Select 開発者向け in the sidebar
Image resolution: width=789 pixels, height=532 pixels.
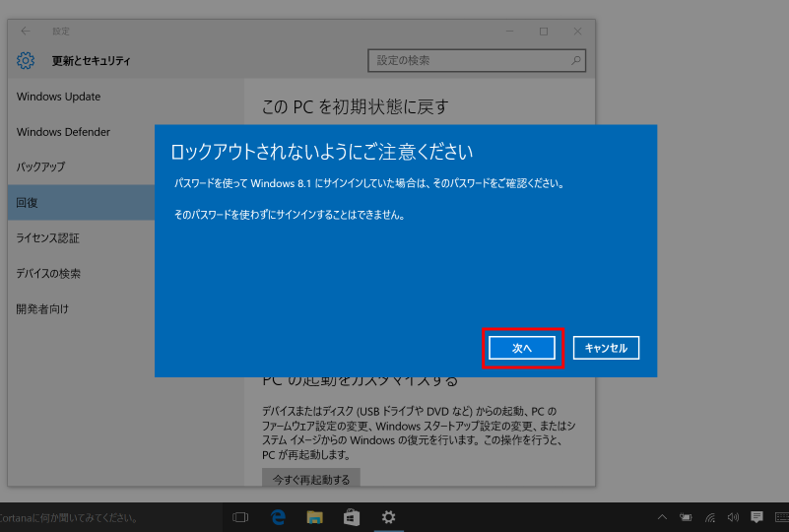point(42,308)
